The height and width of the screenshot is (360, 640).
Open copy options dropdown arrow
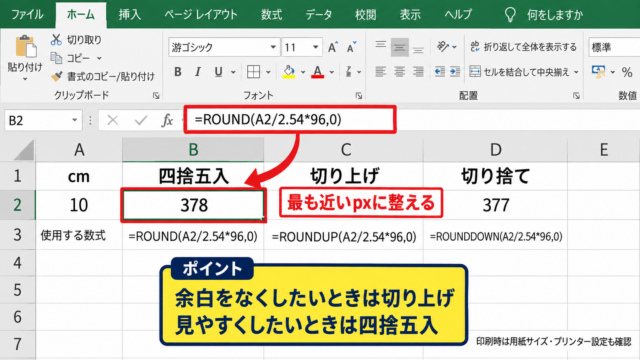coord(99,58)
